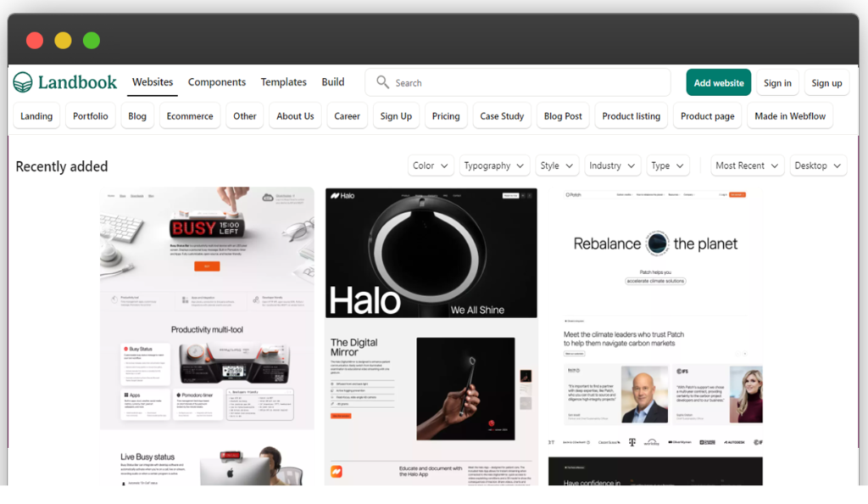Select the Ecommerce category chip
Image resolution: width=868 pixels, height=504 pixels.
click(x=190, y=115)
